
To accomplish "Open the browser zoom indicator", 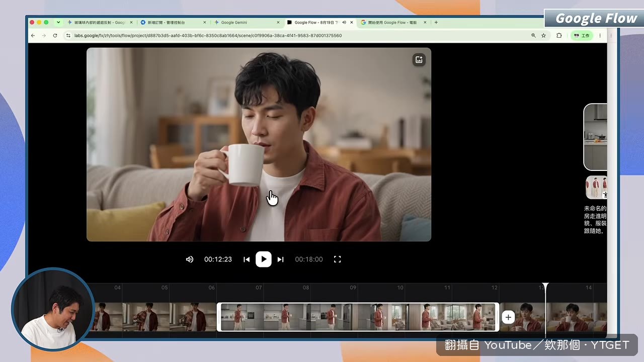I will pos(533,36).
